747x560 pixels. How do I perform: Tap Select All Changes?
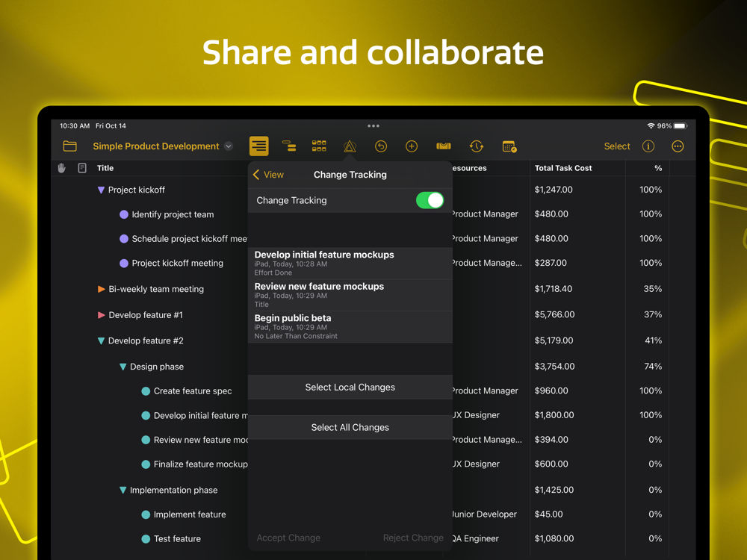(350, 428)
